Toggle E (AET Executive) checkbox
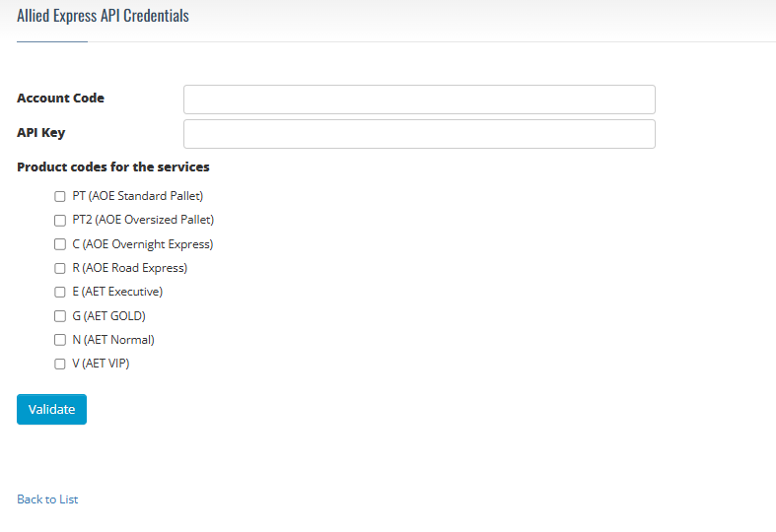The image size is (776, 532). pyautogui.click(x=60, y=292)
